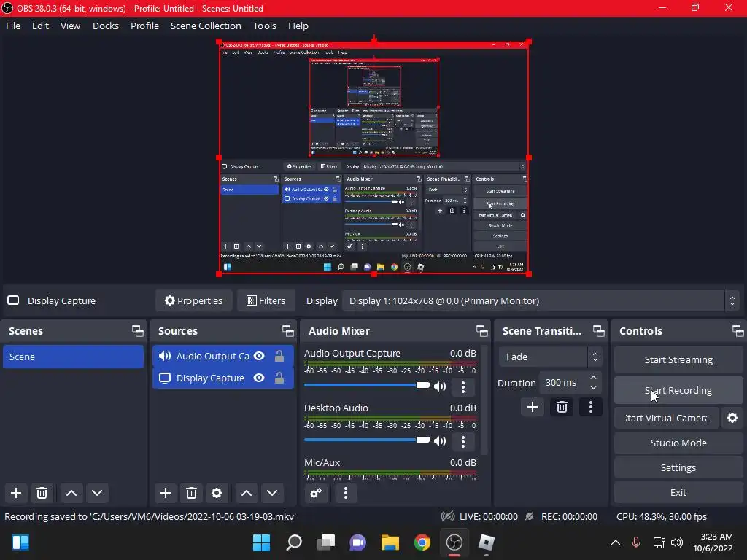This screenshot has width=747, height=560.
Task: Toggle visibility of Audio Output Capture source
Action: pos(259,356)
